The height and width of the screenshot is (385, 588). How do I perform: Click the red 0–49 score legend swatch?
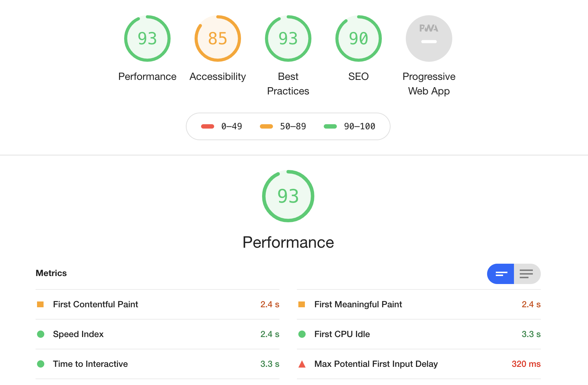[208, 126]
